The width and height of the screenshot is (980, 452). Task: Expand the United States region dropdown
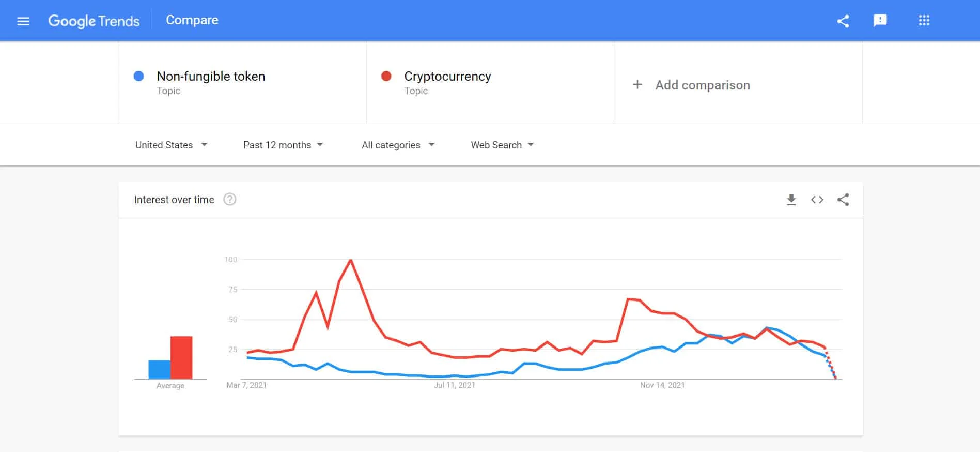171,145
